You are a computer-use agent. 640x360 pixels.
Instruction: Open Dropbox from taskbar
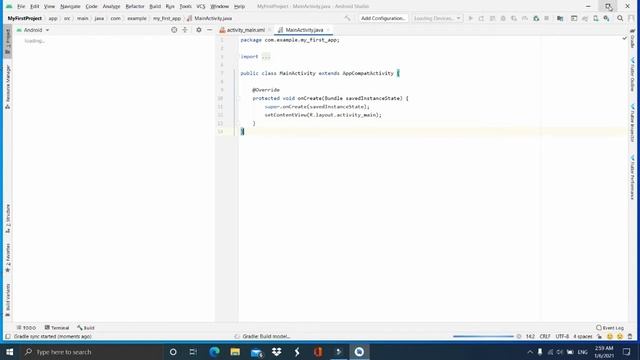[x=276, y=352]
